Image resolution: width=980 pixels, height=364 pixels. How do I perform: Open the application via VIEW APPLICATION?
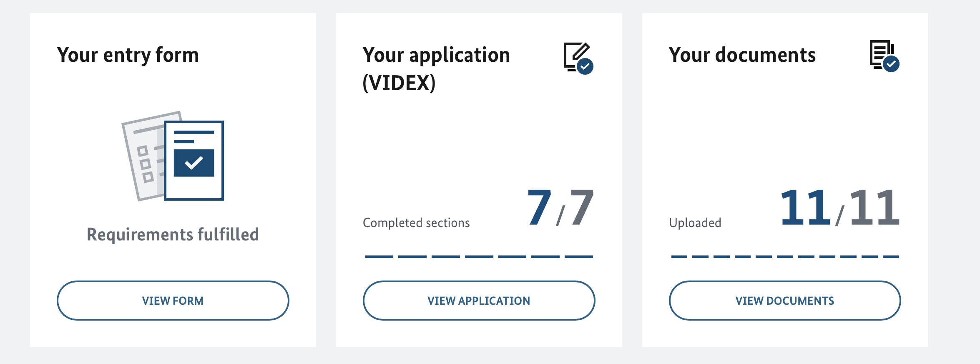[x=479, y=301]
